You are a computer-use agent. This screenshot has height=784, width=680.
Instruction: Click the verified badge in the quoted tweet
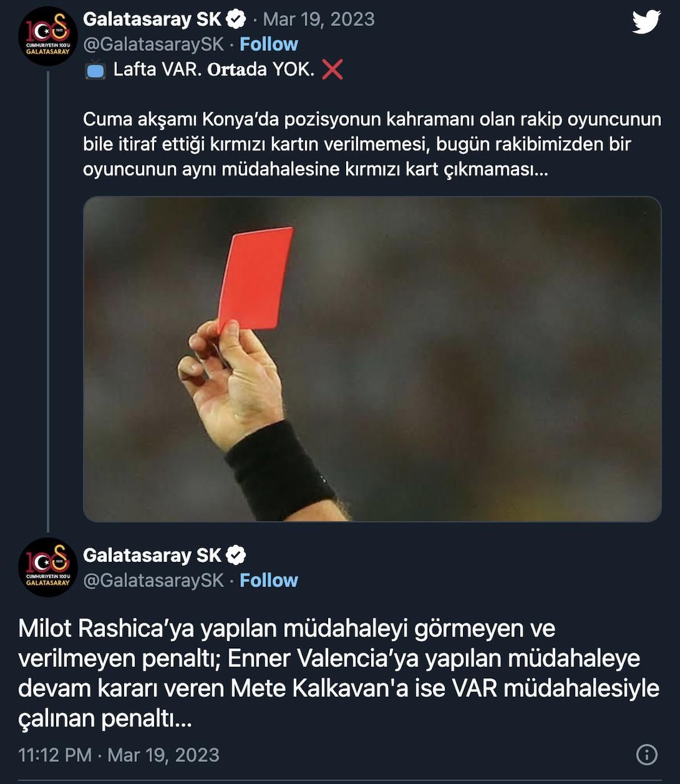(236, 19)
